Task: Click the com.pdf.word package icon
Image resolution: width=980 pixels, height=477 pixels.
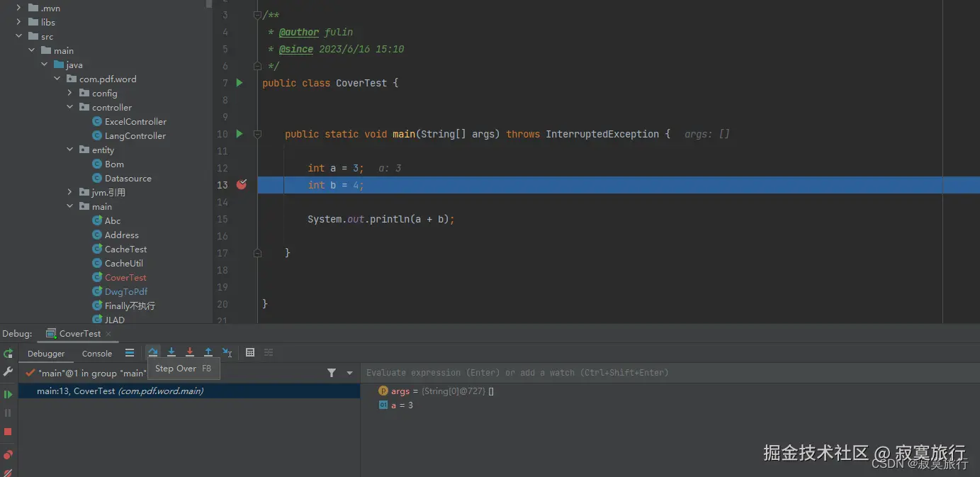Action: pyautogui.click(x=72, y=79)
